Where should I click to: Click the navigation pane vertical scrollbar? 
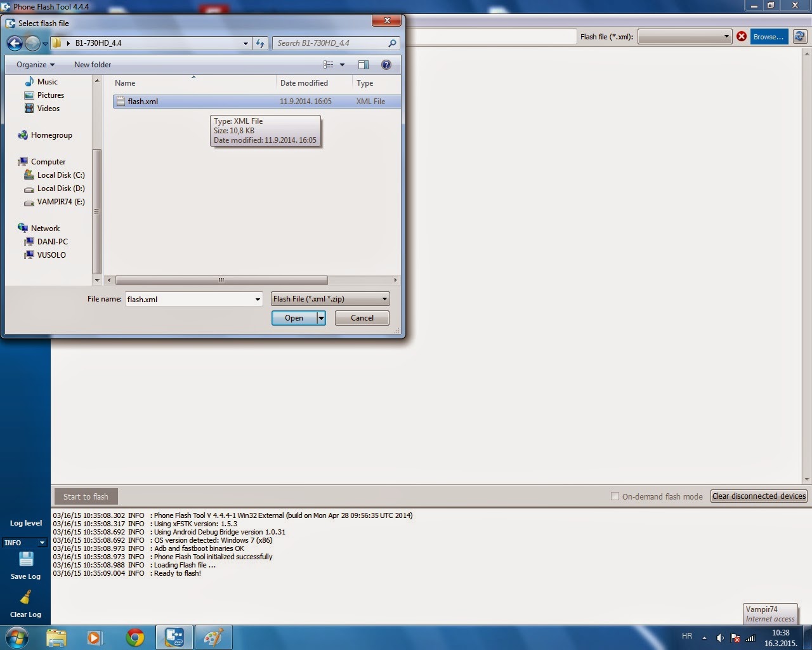(x=97, y=211)
